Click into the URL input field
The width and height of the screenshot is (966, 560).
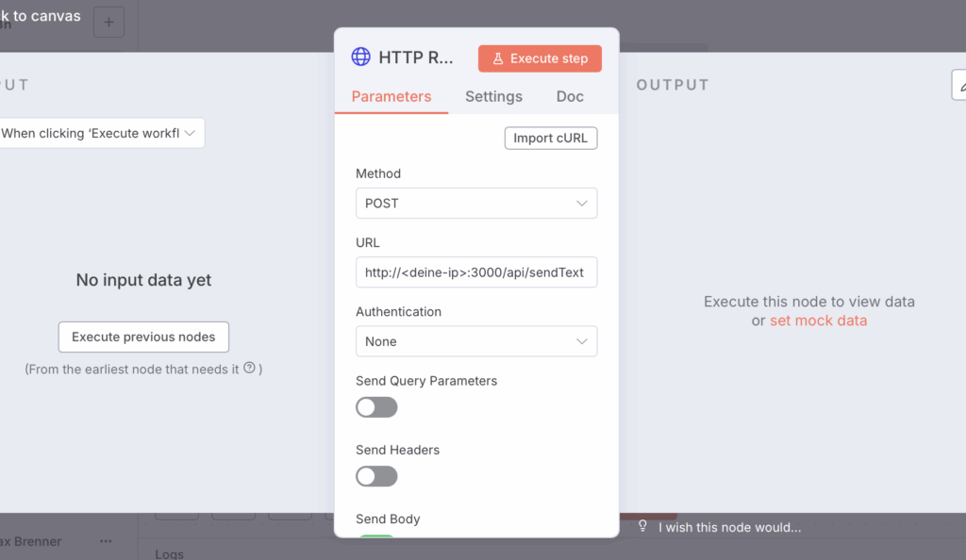point(475,272)
